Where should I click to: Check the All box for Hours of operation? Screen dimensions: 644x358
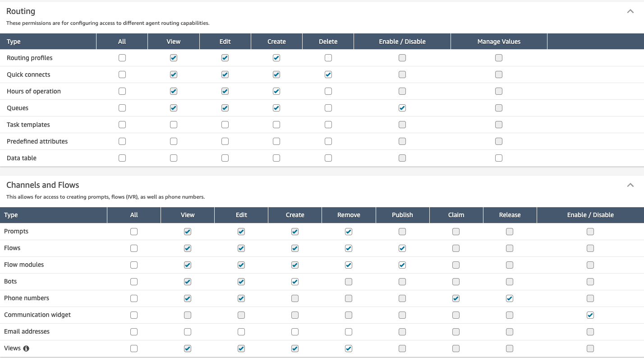coord(122,91)
